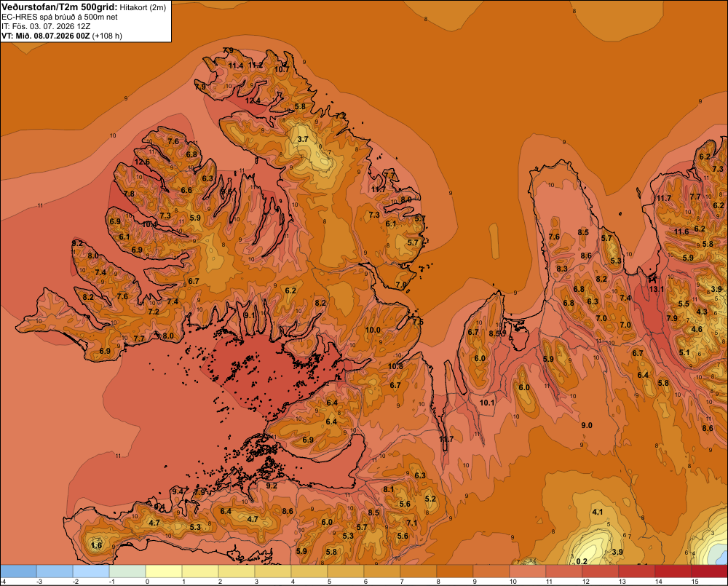
Task: Click the 11.4 temperature label
Action: tap(236, 66)
